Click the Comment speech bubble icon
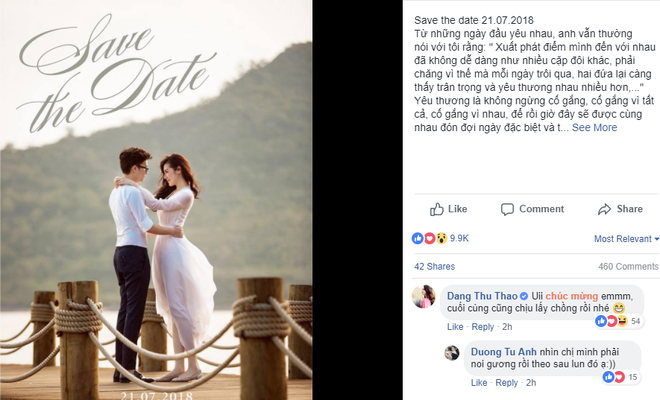Viewport: 660px width, 400px height. click(x=507, y=209)
